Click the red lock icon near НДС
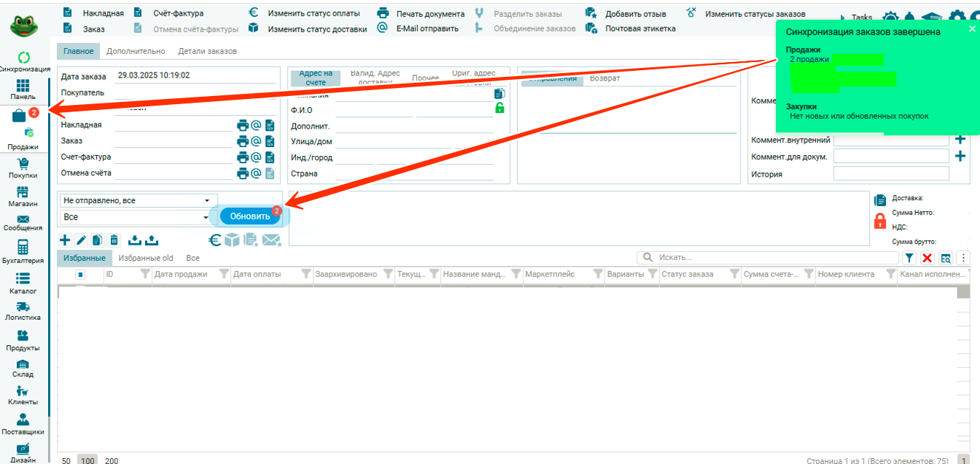Image resolution: width=980 pixels, height=464 pixels. click(x=880, y=220)
